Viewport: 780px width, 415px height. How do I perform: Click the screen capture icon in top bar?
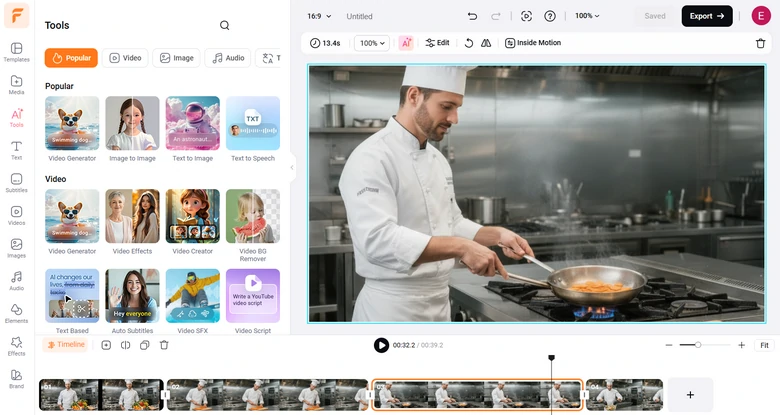pyautogui.click(x=526, y=16)
